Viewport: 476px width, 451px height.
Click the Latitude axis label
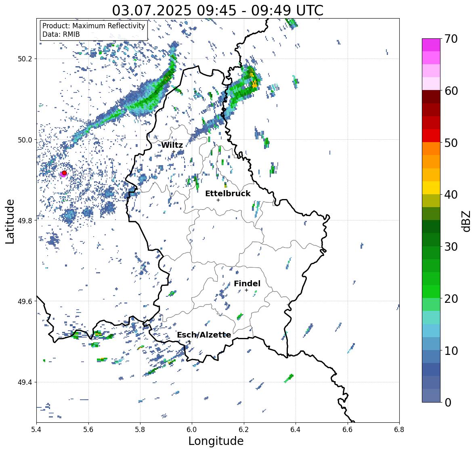[10, 221]
